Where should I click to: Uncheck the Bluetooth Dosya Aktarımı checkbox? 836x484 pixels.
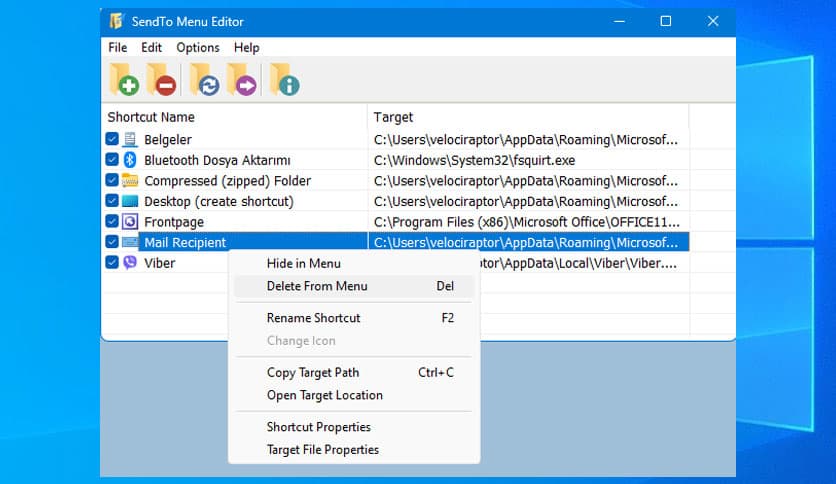coord(112,159)
